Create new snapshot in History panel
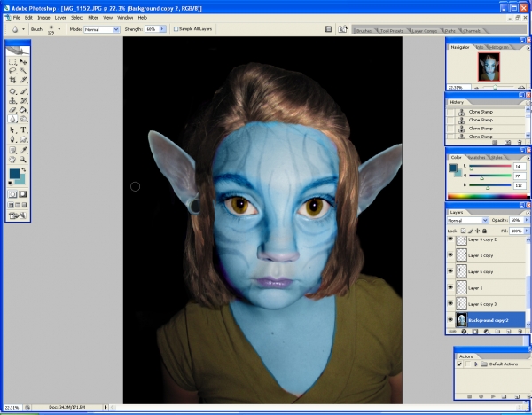 [x=508, y=143]
